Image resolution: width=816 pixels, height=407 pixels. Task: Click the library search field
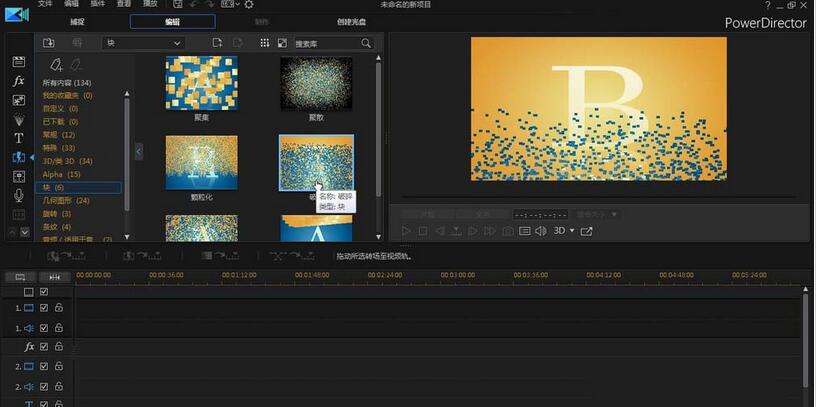point(331,43)
